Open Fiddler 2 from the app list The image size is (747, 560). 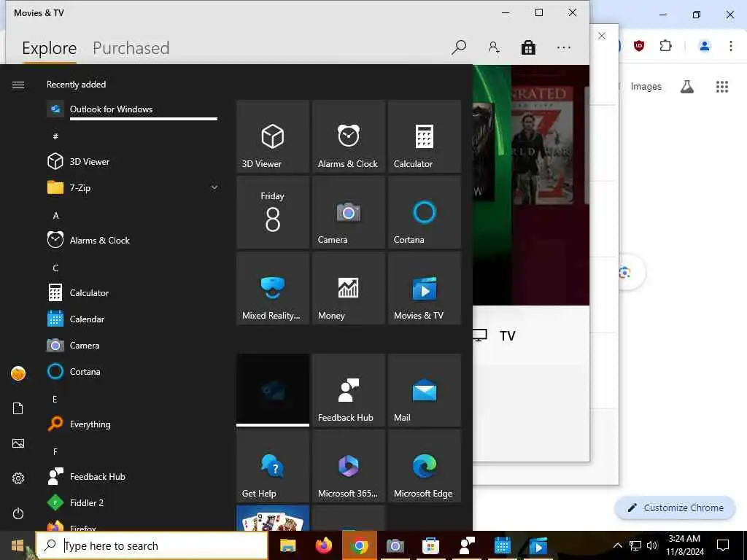[x=133, y=502]
